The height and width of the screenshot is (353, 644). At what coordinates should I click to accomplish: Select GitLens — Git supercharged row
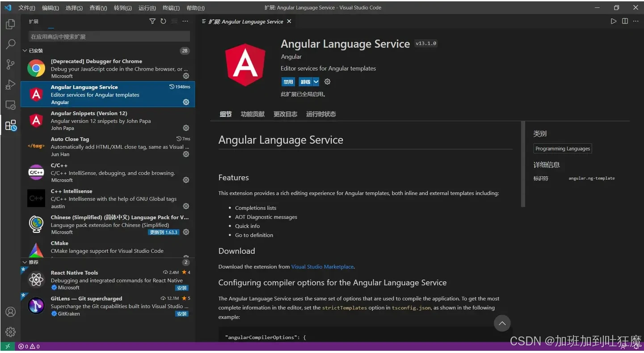click(108, 306)
